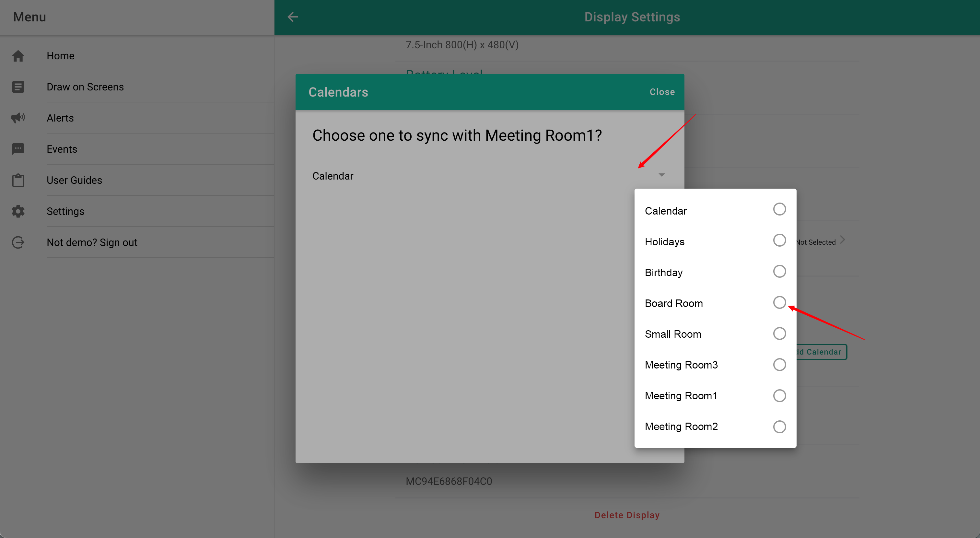
Task: Choose the Small Room radio button
Action: (x=779, y=334)
